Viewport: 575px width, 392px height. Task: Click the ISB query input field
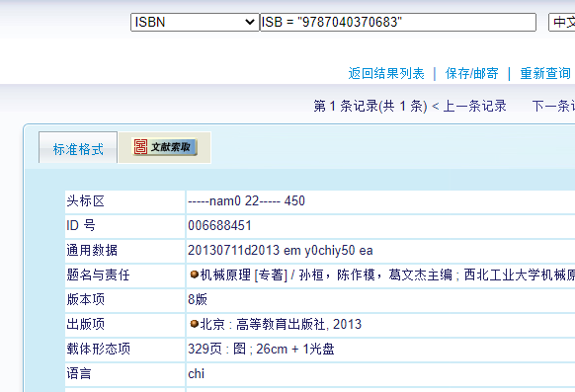tap(398, 23)
